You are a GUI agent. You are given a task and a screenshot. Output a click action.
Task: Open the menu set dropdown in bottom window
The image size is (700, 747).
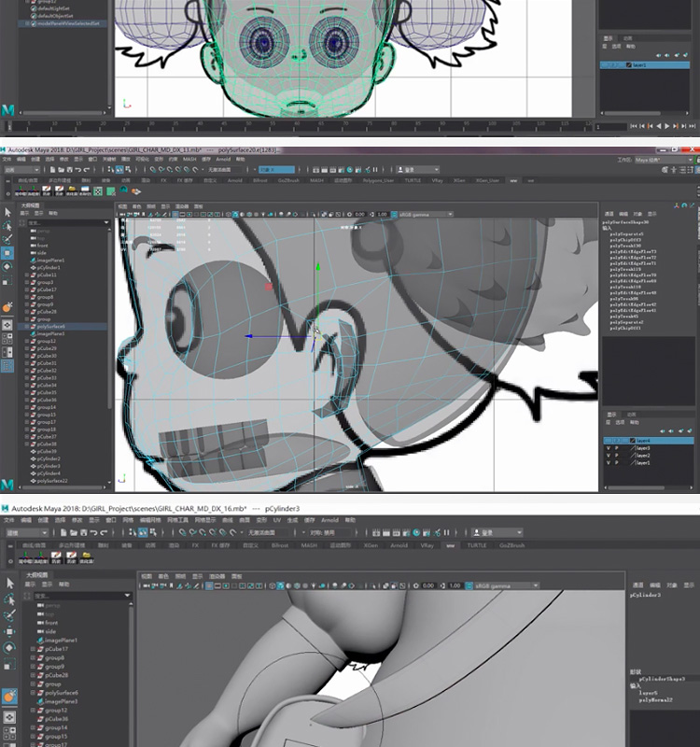pyautogui.click(x=27, y=532)
